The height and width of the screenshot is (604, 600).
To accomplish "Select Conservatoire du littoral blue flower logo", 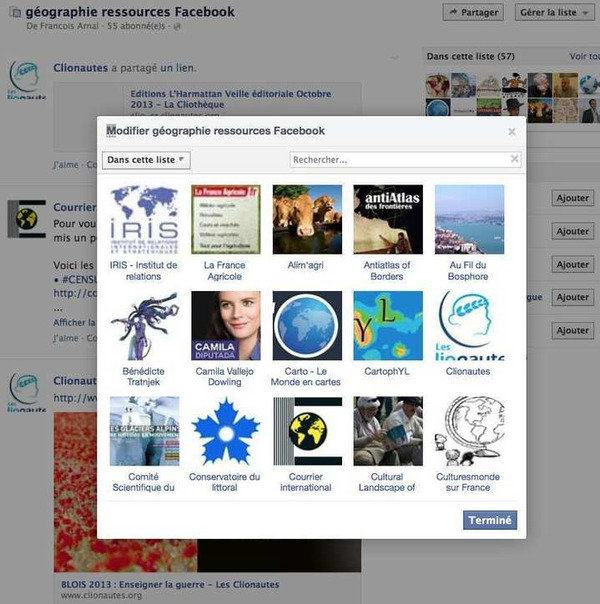I will coord(226,431).
